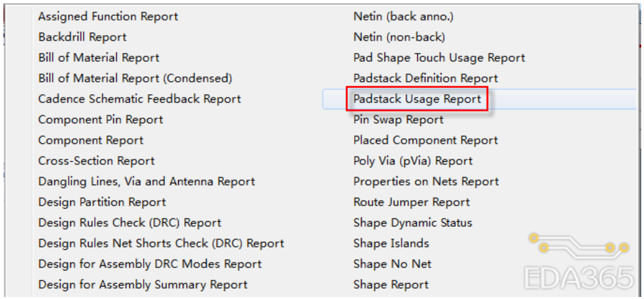Select Cross-Section Report item

96,161
